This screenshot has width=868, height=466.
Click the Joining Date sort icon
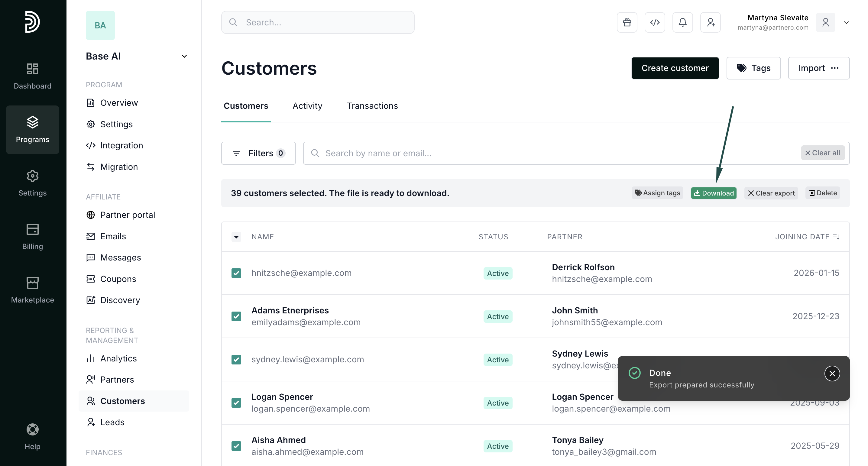click(x=836, y=237)
